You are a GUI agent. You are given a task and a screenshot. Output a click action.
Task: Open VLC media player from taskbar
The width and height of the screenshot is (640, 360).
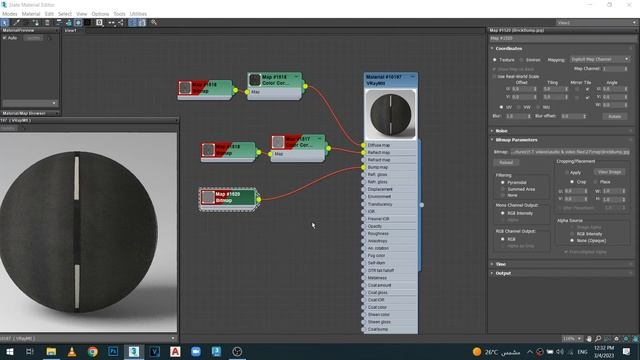[x=72, y=352]
